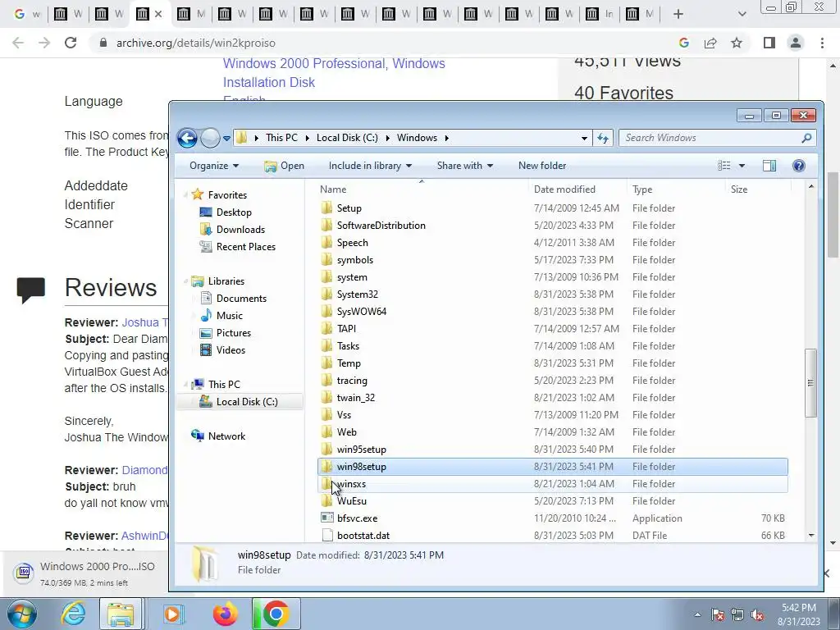Open the Windows Start button
The width and height of the screenshot is (840, 630).
(21, 614)
